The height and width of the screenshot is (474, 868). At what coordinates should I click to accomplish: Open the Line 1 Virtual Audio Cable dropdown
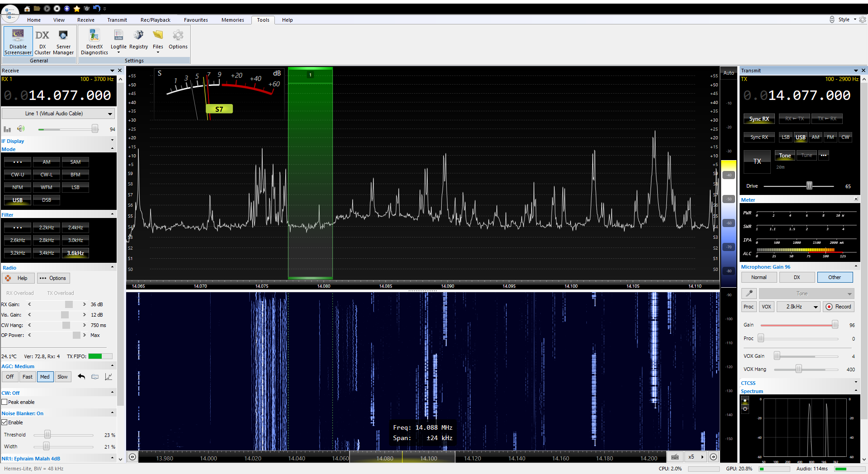(58, 114)
